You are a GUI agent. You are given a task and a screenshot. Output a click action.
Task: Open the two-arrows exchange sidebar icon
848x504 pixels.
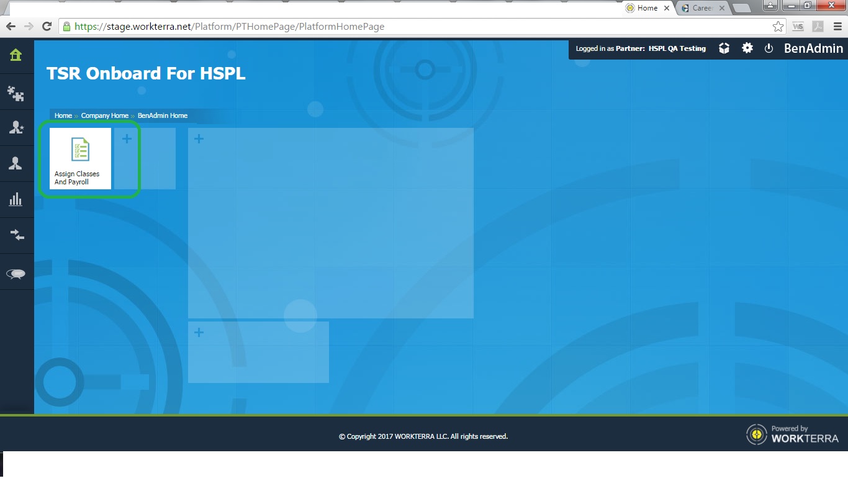pos(16,235)
